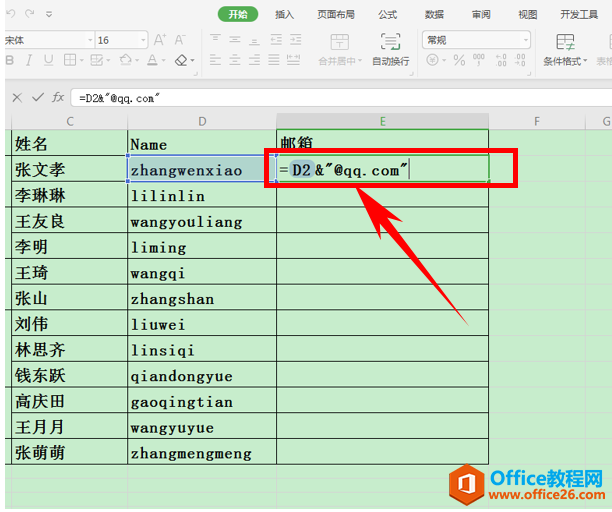Justify text alignment
The height and width of the screenshot is (512, 612).
pyautogui.click(x=274, y=60)
